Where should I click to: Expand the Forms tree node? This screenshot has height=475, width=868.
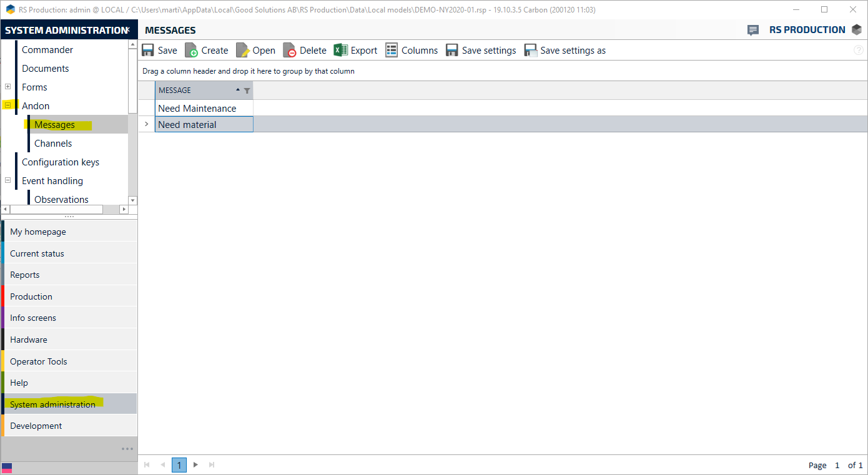coord(6,87)
